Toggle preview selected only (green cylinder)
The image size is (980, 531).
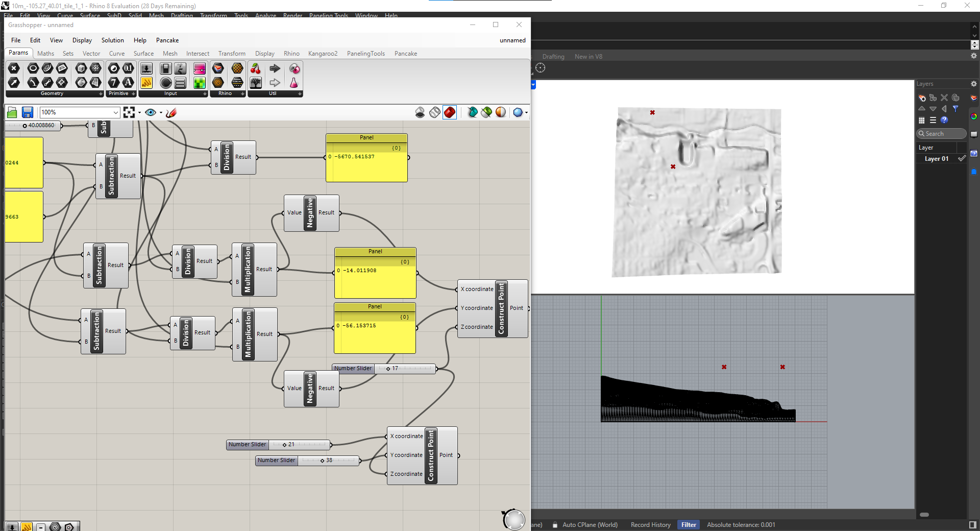486,112
